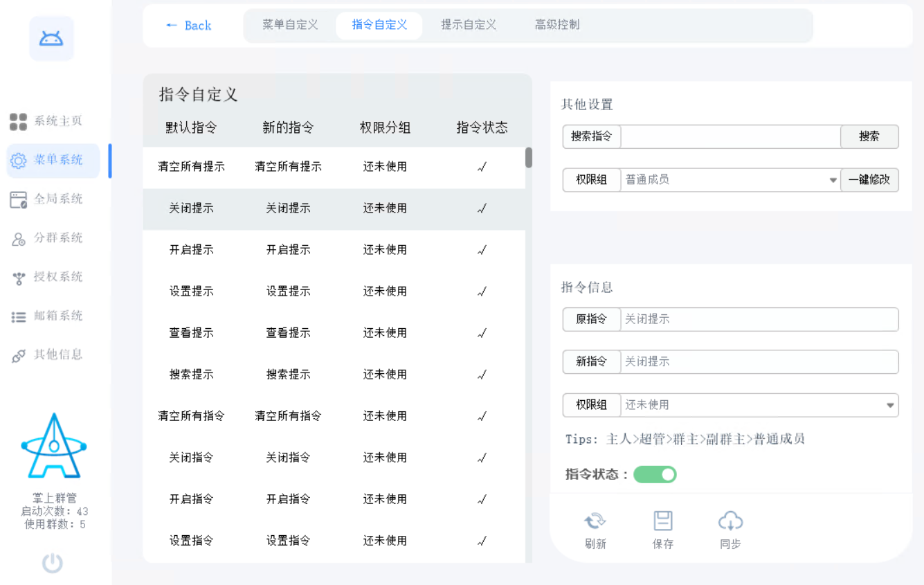Screen dimensions: 924x585
Task: Go back using the Back arrow
Action: click(x=188, y=26)
